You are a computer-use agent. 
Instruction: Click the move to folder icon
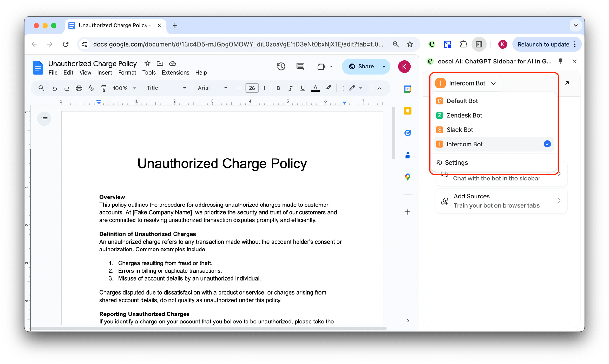click(x=160, y=63)
